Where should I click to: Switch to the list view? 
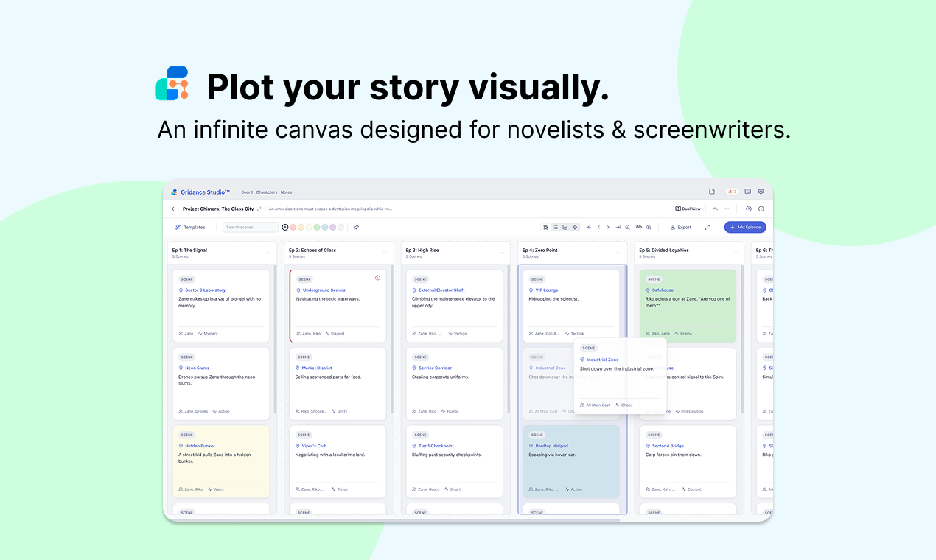coord(556,227)
